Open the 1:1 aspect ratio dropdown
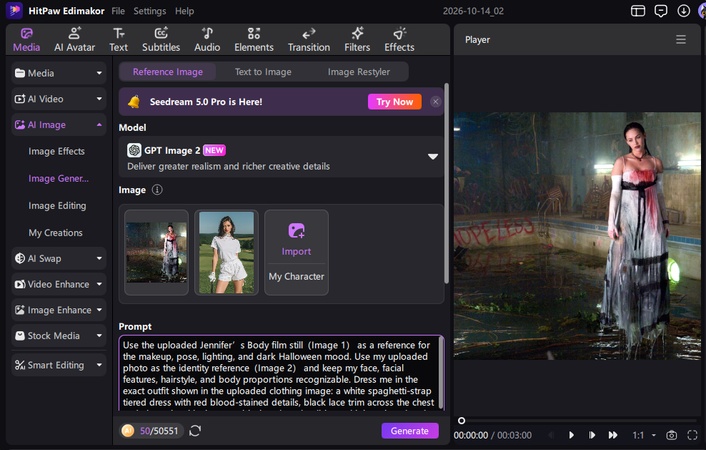 [644, 435]
